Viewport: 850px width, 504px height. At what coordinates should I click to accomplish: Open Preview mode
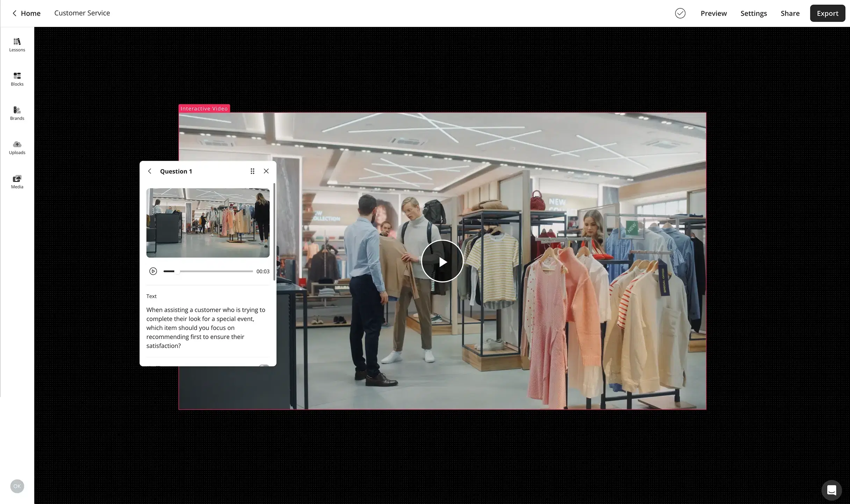(x=713, y=13)
